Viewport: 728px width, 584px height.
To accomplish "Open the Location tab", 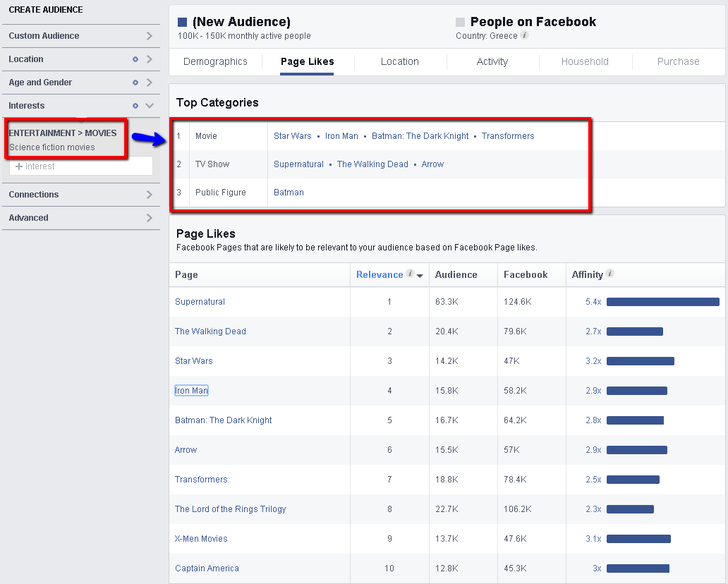I will tap(400, 61).
